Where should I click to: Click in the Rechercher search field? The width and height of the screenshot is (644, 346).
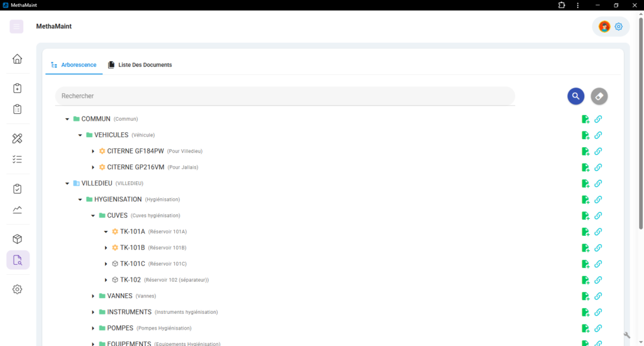tap(285, 96)
